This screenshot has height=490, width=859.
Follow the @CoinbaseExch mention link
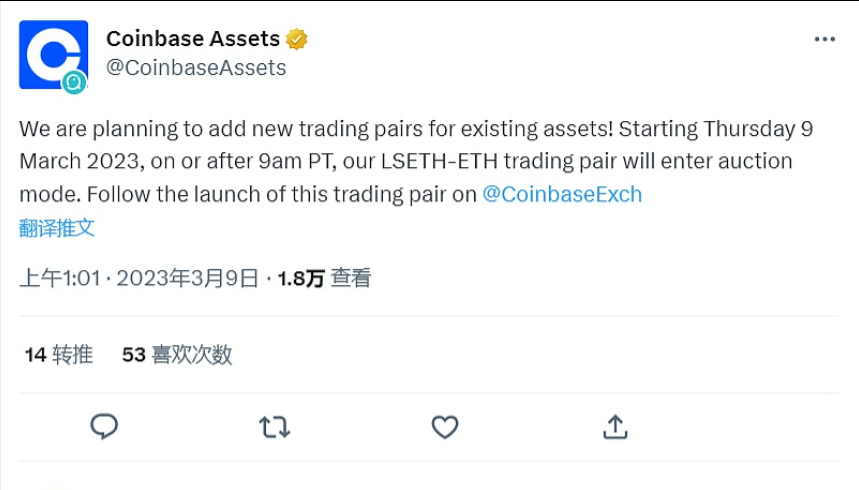tap(562, 194)
